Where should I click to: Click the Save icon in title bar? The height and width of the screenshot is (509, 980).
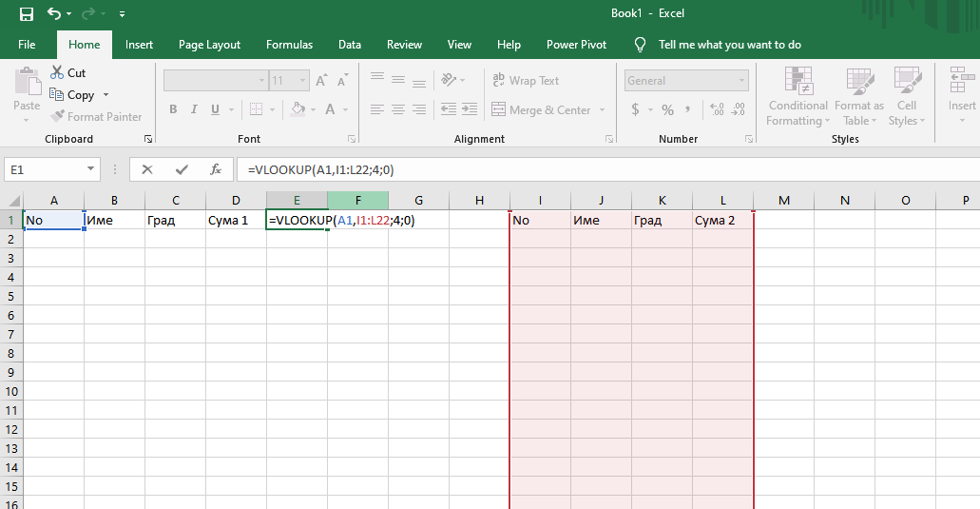point(27,14)
